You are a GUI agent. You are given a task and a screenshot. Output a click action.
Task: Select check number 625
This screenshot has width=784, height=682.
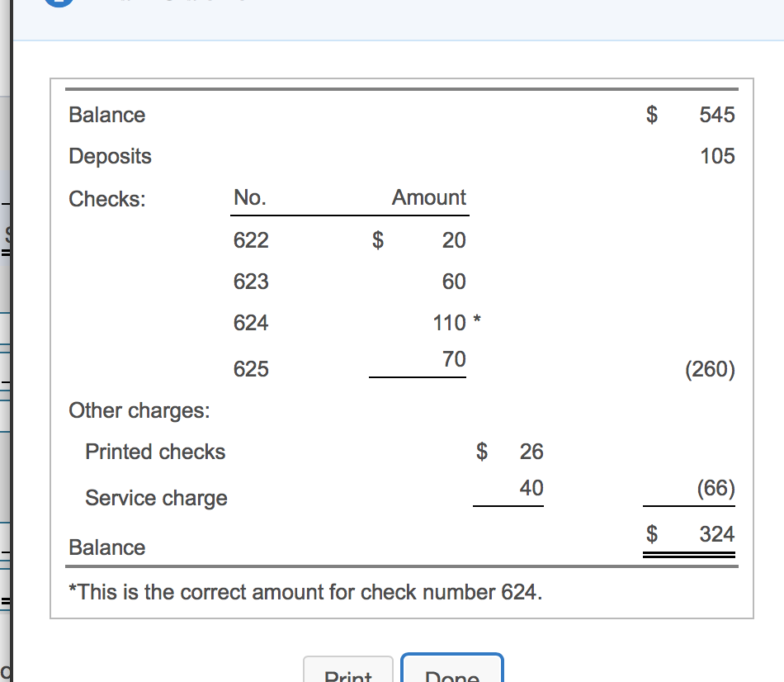(251, 369)
